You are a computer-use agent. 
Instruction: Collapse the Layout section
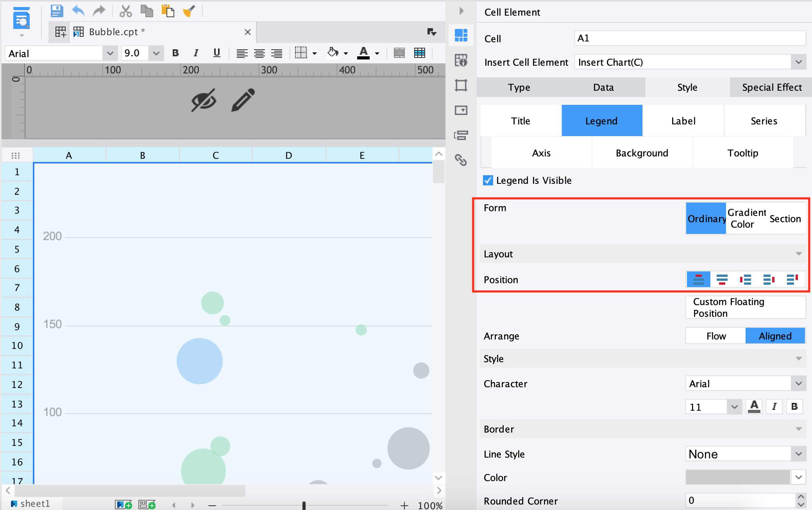(798, 254)
